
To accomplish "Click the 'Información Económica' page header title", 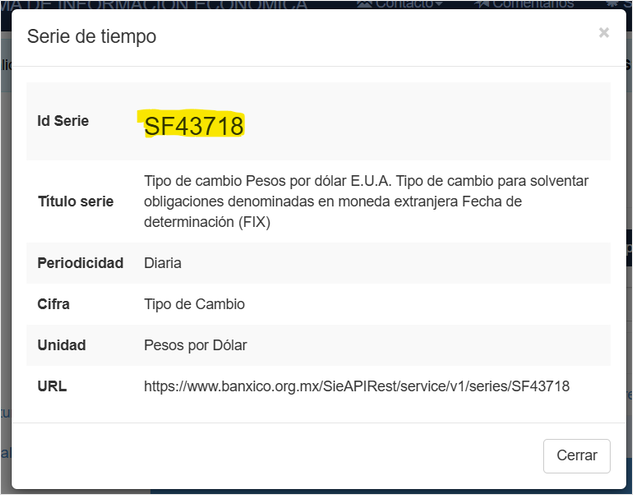I will [160, 4].
